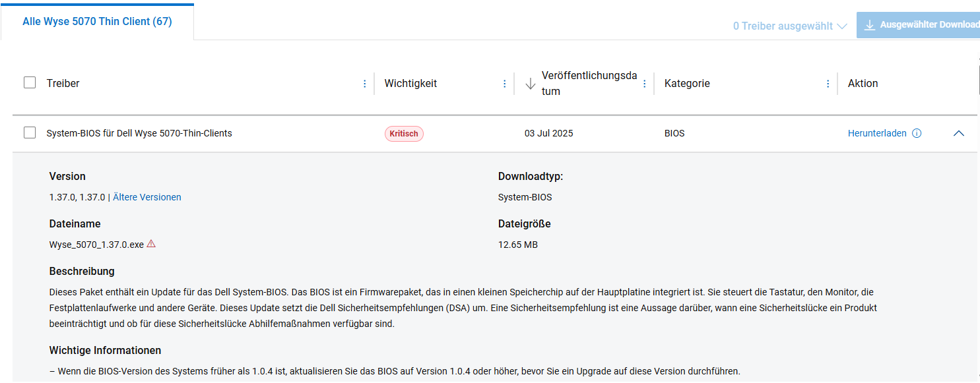Click the Veröffentlichungsdatum column header
The height and width of the screenshot is (383, 980).
[589, 83]
